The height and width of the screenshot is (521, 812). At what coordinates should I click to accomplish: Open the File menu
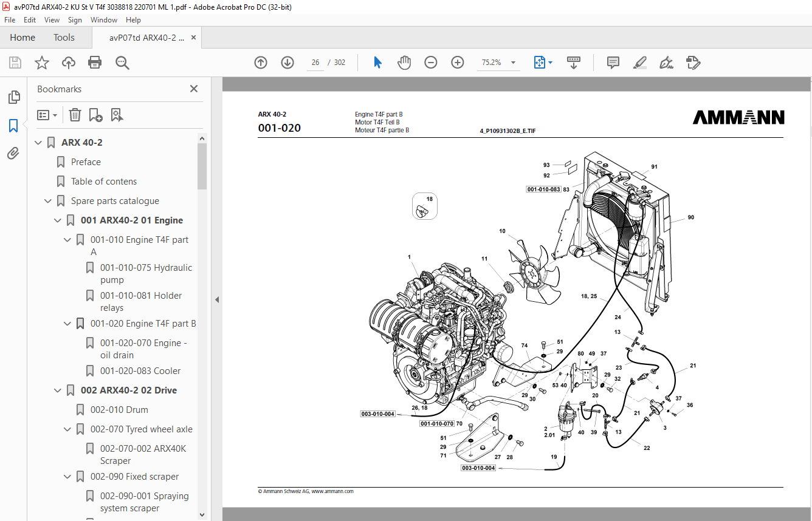[x=10, y=20]
